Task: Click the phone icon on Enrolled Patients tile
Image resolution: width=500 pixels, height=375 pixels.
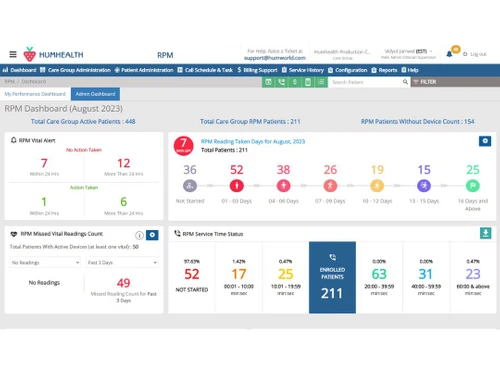Action: [332, 257]
